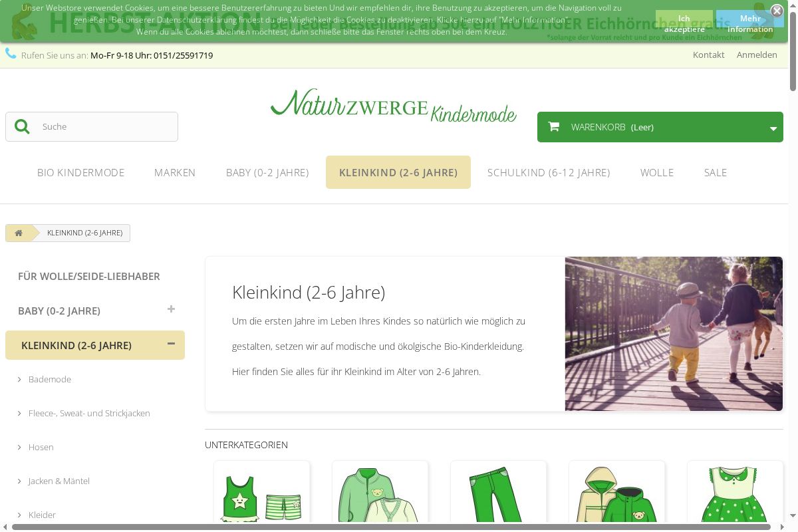This screenshot has width=798, height=532.
Task: Click the home icon in the breadcrumb
Action: (19, 233)
